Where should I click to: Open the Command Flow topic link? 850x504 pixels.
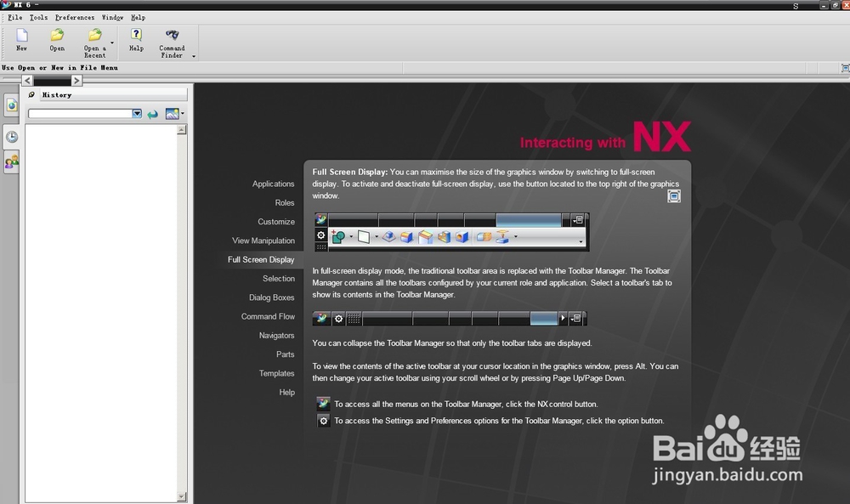tap(268, 316)
